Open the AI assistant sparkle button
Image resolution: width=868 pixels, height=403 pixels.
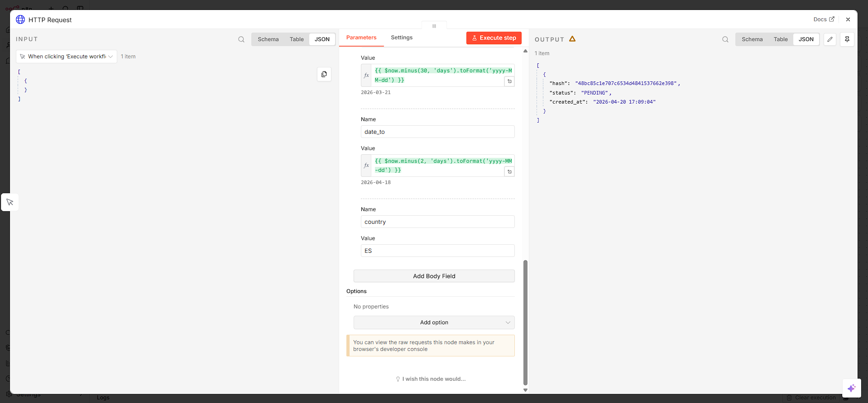[x=851, y=388]
